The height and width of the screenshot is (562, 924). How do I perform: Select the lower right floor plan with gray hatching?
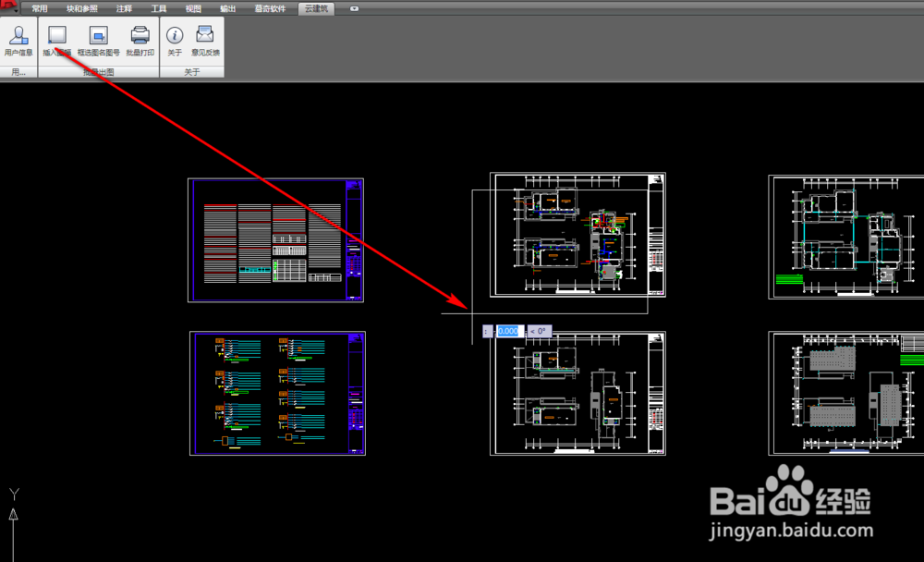point(846,394)
